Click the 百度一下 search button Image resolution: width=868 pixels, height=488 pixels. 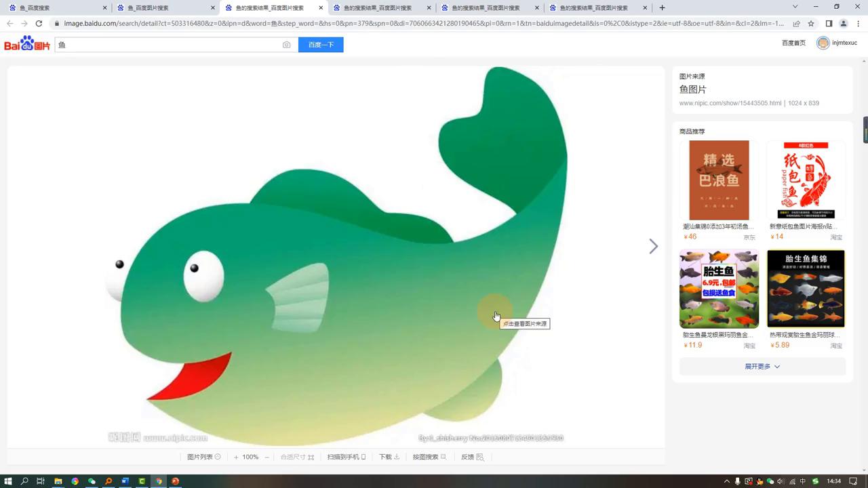tap(321, 45)
